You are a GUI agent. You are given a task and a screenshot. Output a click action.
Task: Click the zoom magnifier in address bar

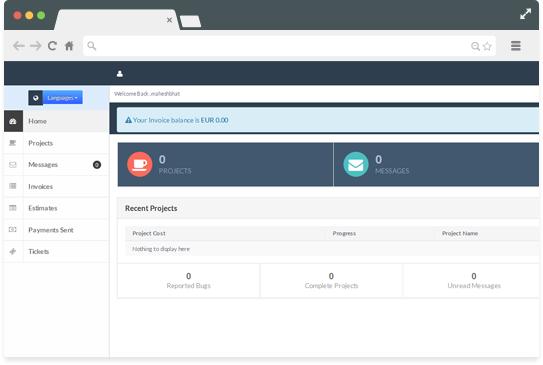pyautogui.click(x=475, y=46)
